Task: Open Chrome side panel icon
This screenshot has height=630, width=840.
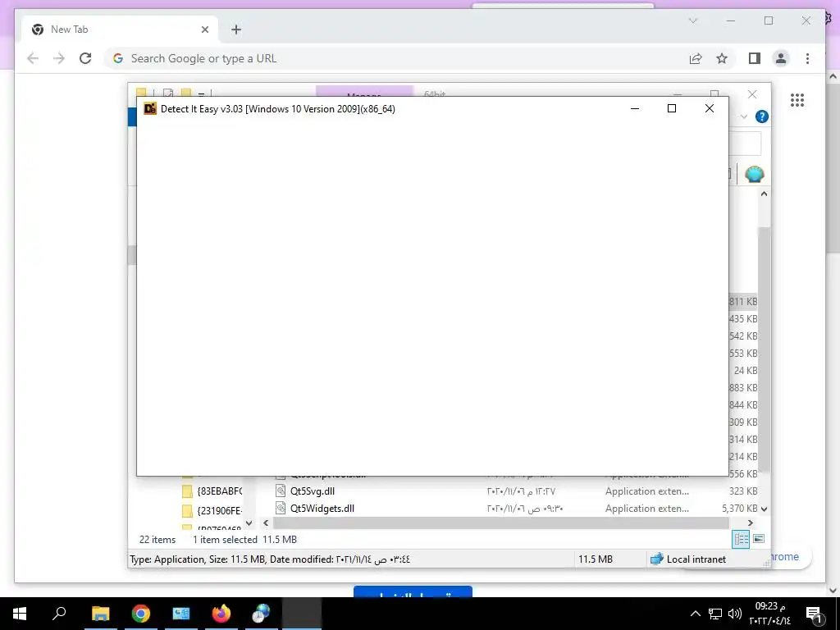Action: coord(755,58)
